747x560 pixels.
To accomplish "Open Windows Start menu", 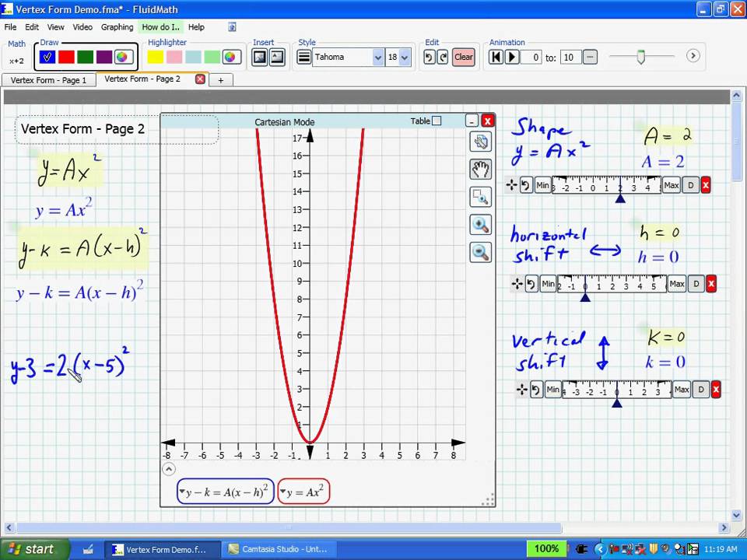I will [33, 549].
